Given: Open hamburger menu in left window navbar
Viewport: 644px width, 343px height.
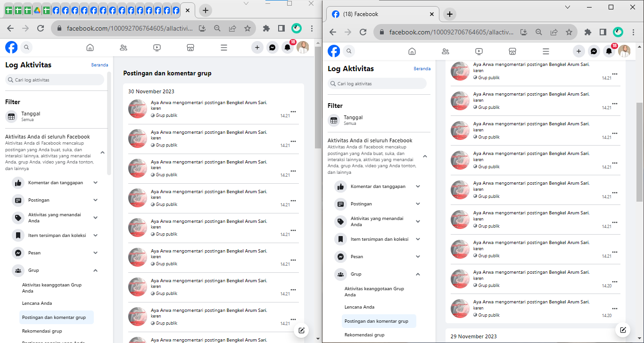Looking at the screenshot, I should pos(224,47).
